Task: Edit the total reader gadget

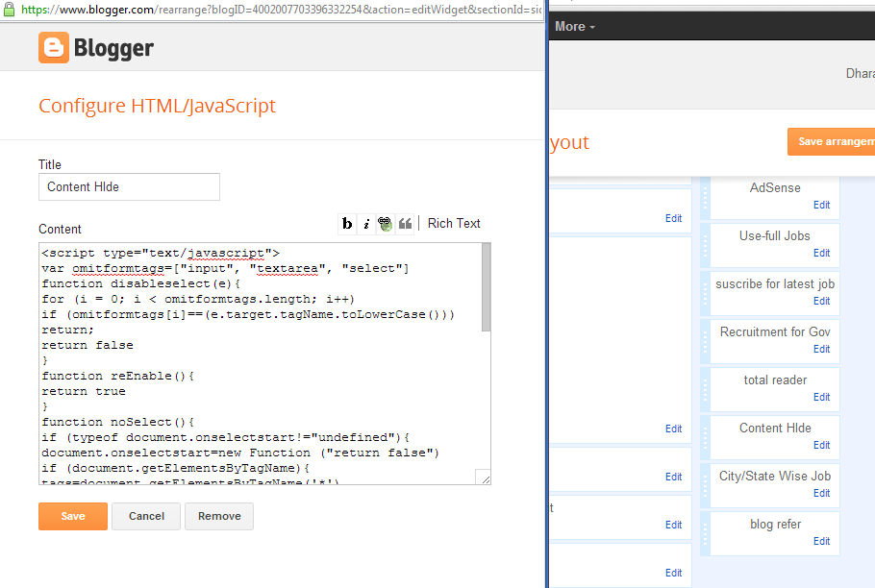Action: coord(821,397)
